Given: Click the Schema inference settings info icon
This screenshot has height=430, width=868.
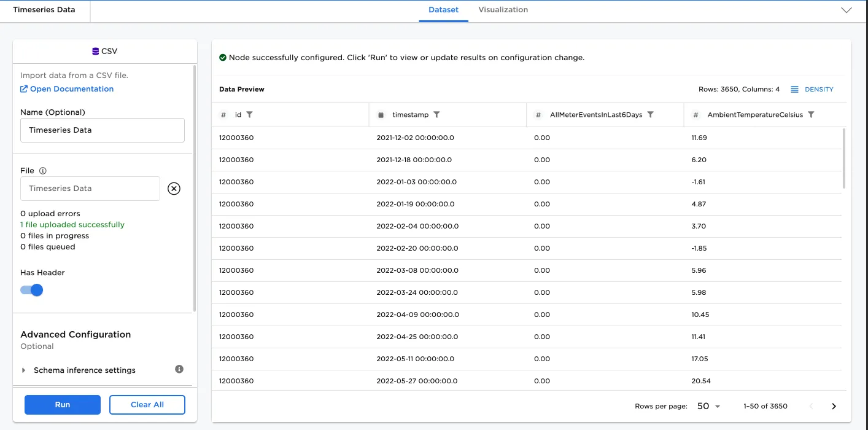Looking at the screenshot, I should coord(179,369).
